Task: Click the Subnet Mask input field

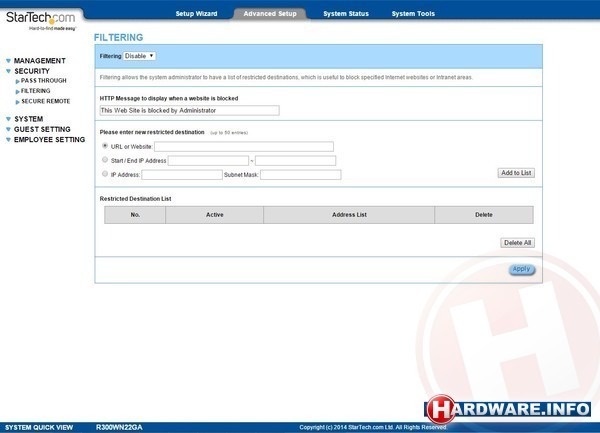Action: point(301,175)
